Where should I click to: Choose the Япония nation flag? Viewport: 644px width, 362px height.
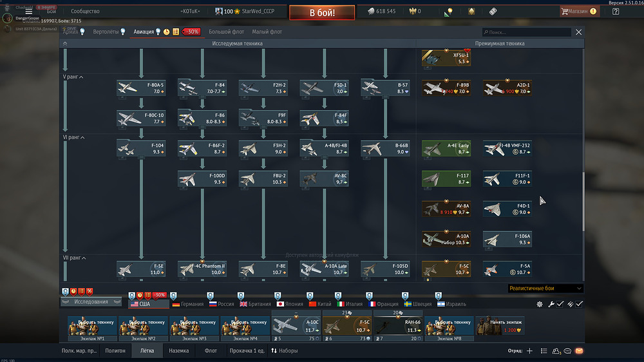289,303
